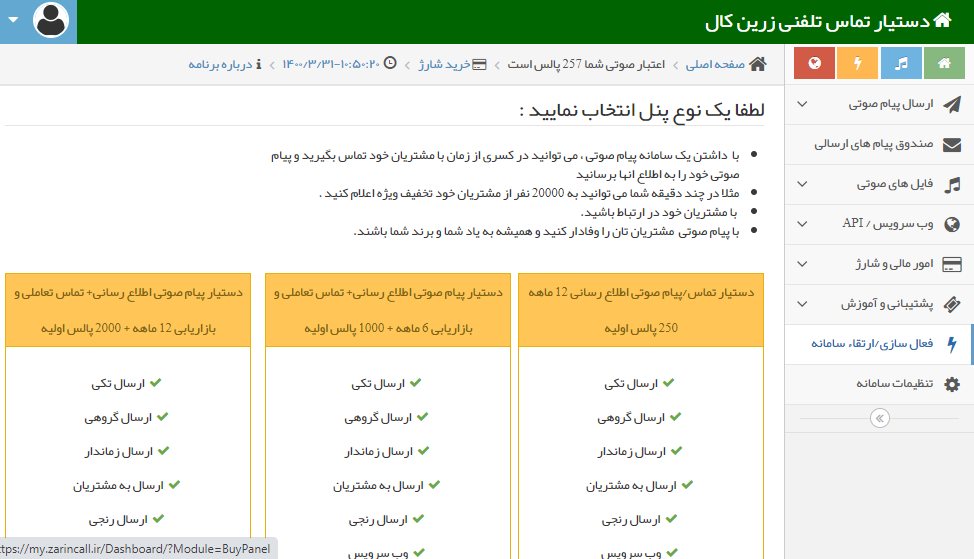Click the paper plane icon for ارسال پیام صوتی

point(952,104)
